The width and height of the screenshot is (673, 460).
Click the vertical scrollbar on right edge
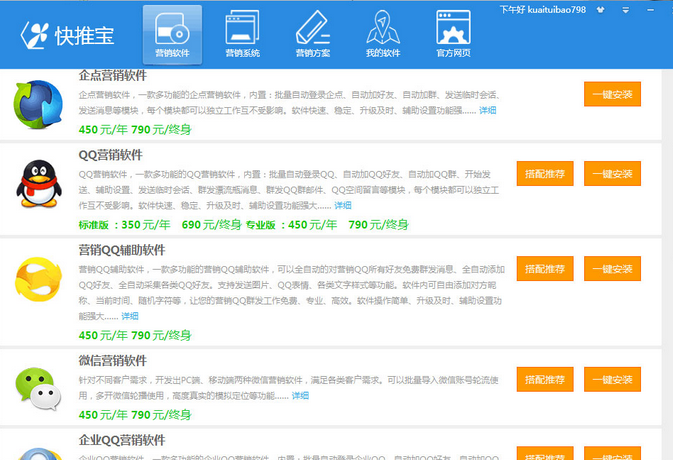[x=667, y=264]
